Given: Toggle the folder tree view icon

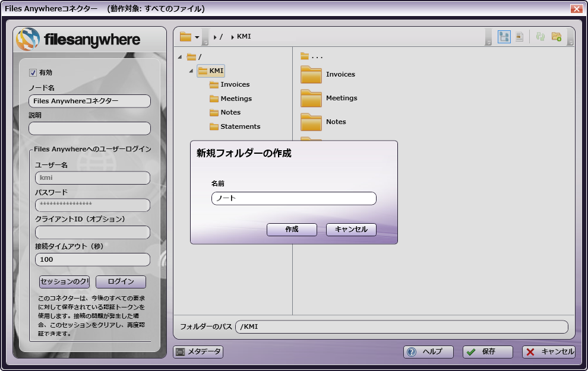Looking at the screenshot, I should point(504,37).
